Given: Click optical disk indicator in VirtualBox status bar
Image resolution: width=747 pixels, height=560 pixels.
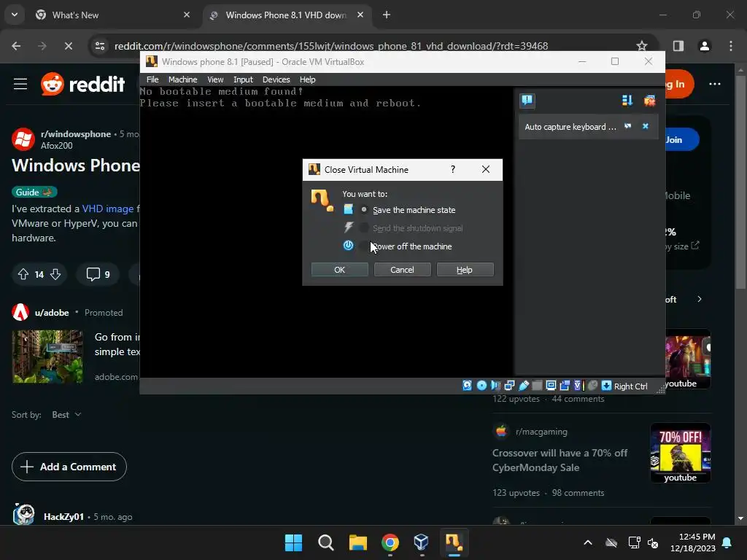Looking at the screenshot, I should point(481,385).
